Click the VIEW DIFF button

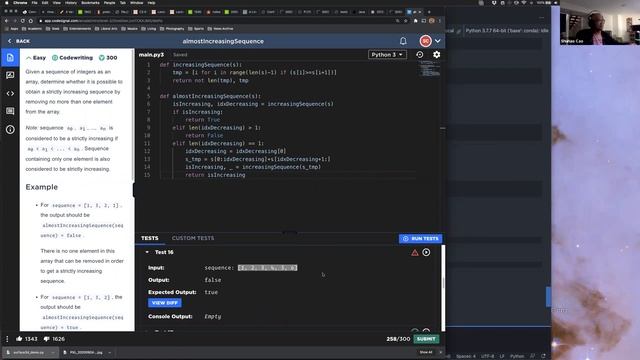click(x=164, y=303)
